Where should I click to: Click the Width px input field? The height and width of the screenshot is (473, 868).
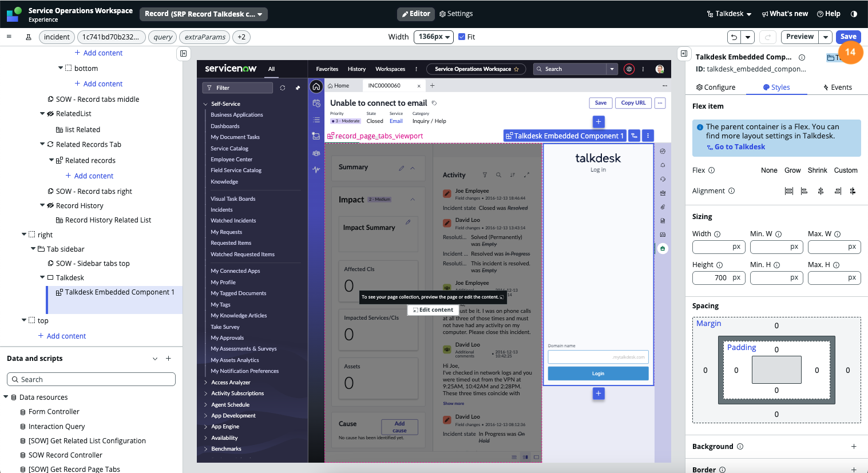pos(719,247)
